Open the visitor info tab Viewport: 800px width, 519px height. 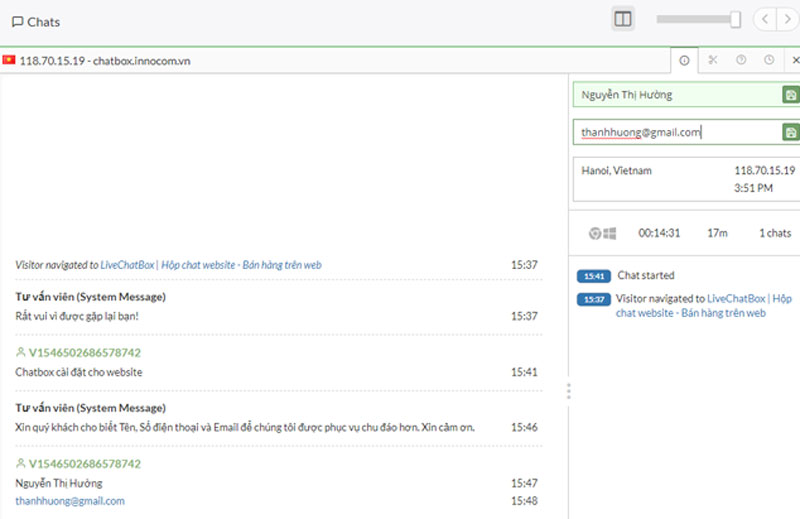tap(684, 60)
